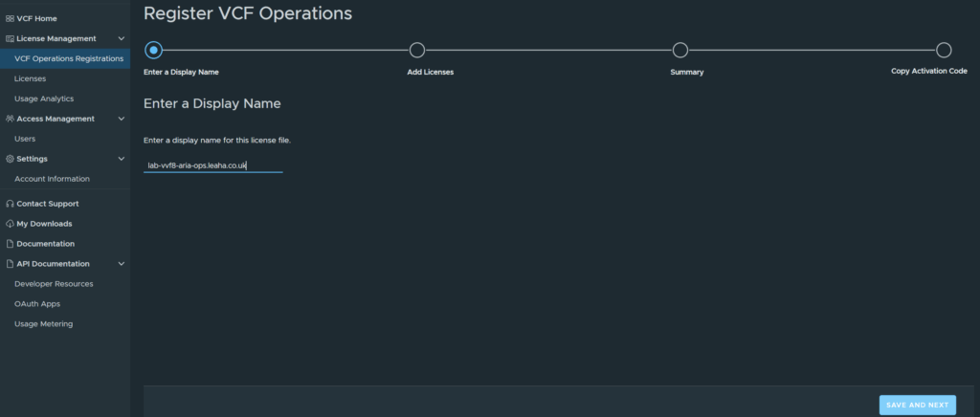The width and height of the screenshot is (980, 417).
Task: Collapse the API Documentation section chevron
Action: tap(122, 263)
